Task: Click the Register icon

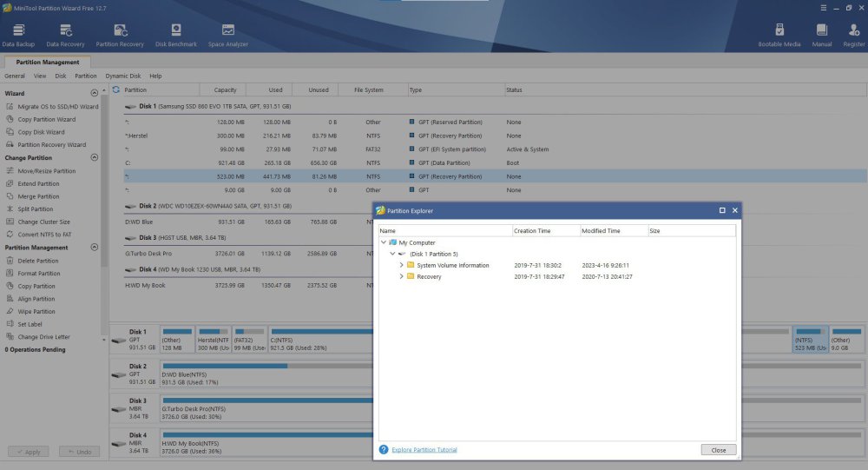Action: click(853, 31)
